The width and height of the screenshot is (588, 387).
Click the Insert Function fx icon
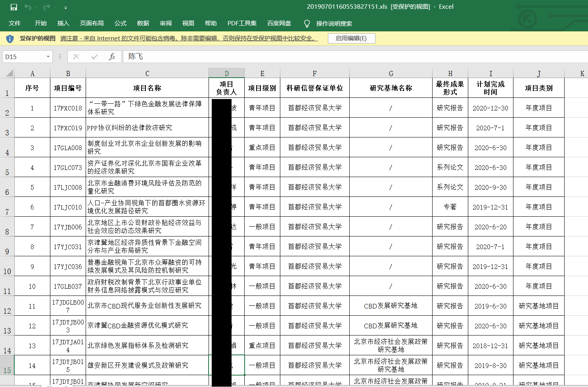tap(112, 57)
